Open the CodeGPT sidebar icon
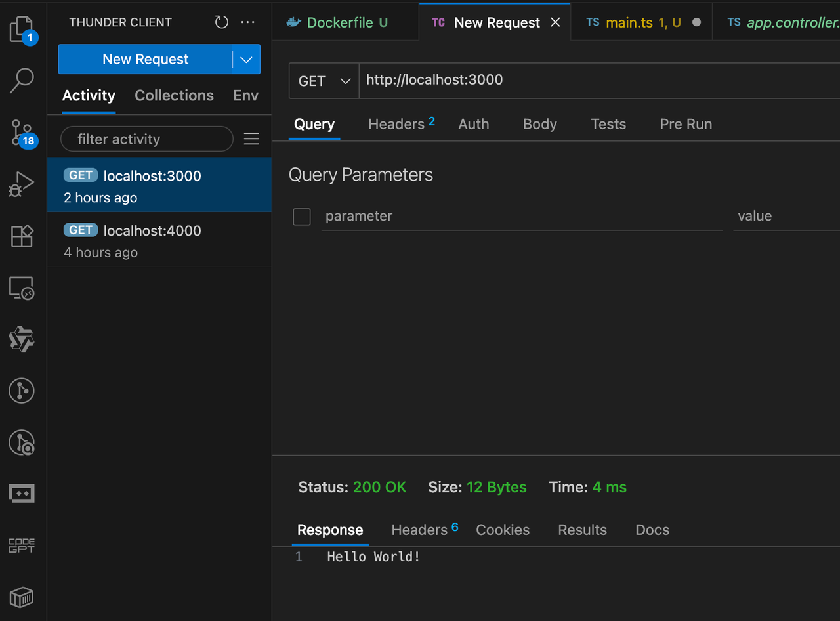 pos(22,546)
